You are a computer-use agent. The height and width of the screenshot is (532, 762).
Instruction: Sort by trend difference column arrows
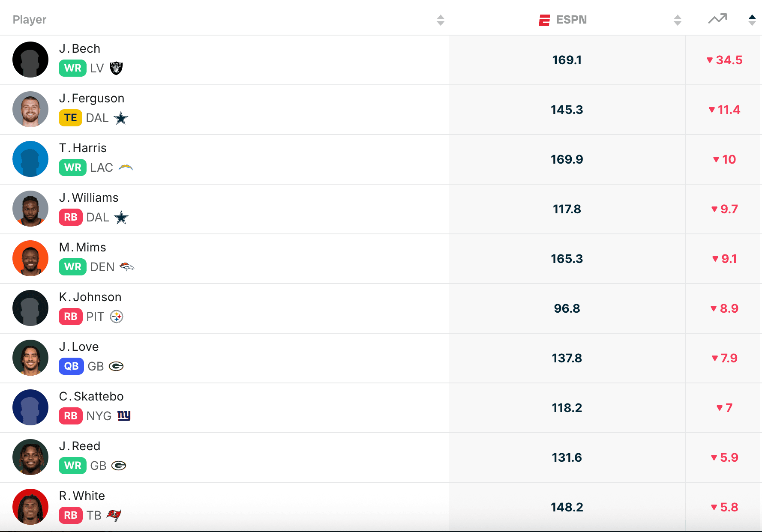[x=752, y=20]
